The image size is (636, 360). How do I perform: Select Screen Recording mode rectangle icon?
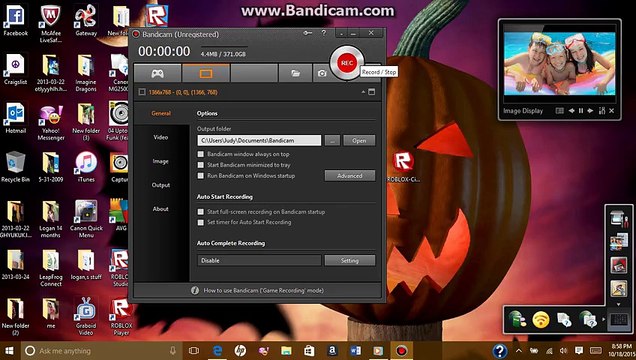tap(206, 73)
